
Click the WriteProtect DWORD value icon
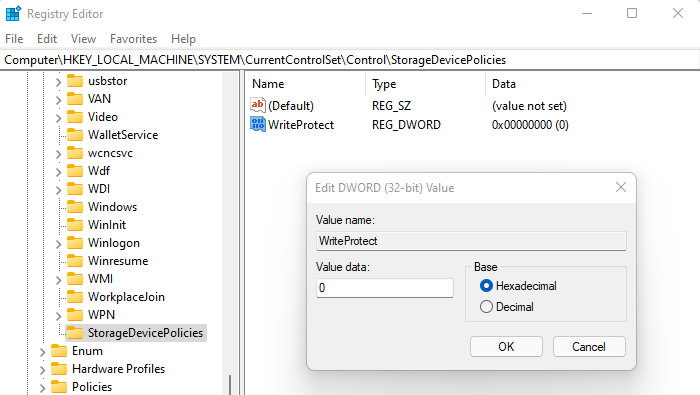[x=258, y=125]
